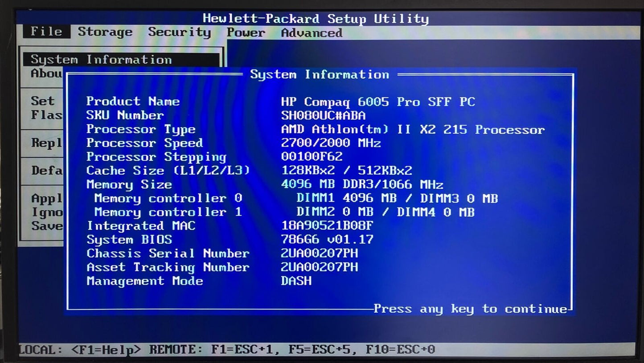Click the Processor Speed label
This screenshot has height=363, width=644.
coord(144,143)
